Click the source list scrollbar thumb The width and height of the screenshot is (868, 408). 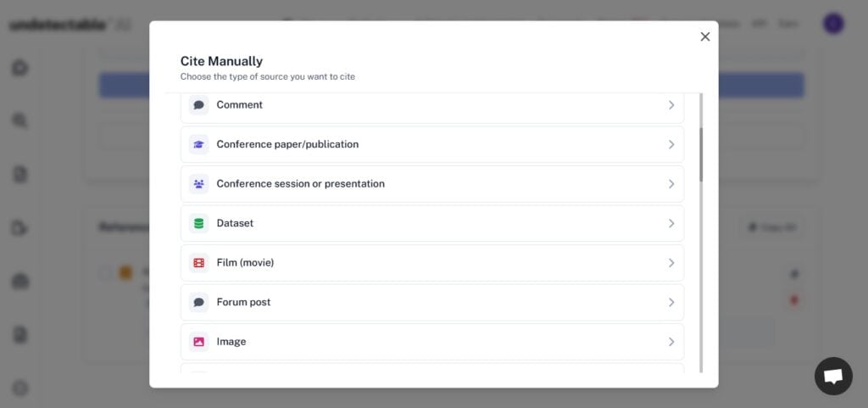701,154
